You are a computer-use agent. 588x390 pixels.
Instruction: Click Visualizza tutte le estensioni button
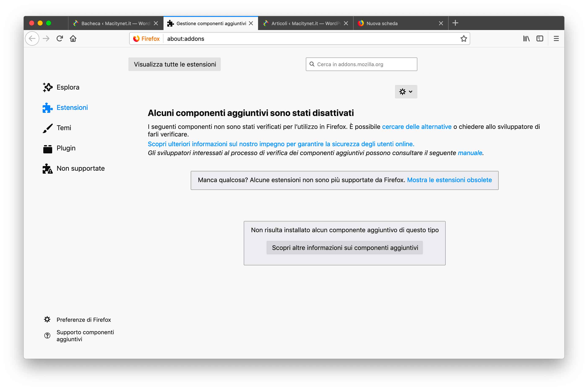pos(174,64)
